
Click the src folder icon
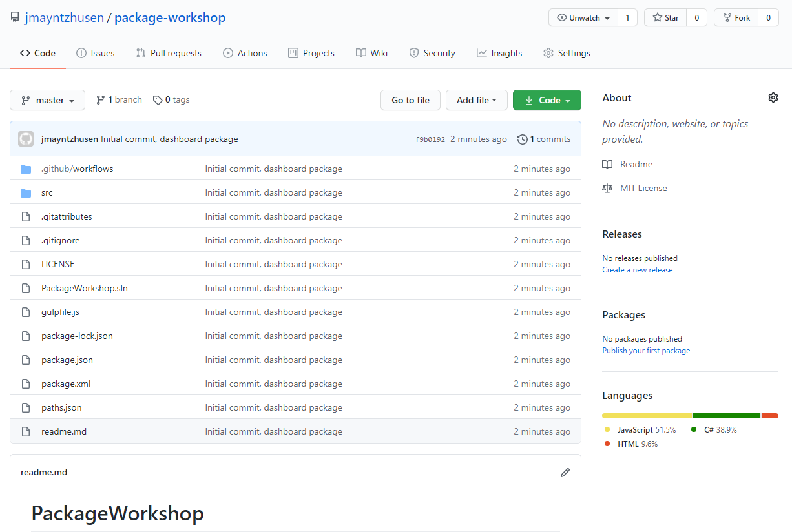(26, 193)
